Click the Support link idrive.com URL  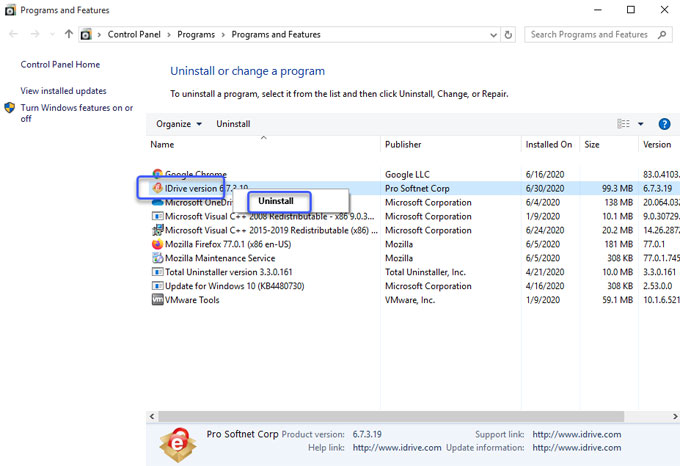pos(576,434)
